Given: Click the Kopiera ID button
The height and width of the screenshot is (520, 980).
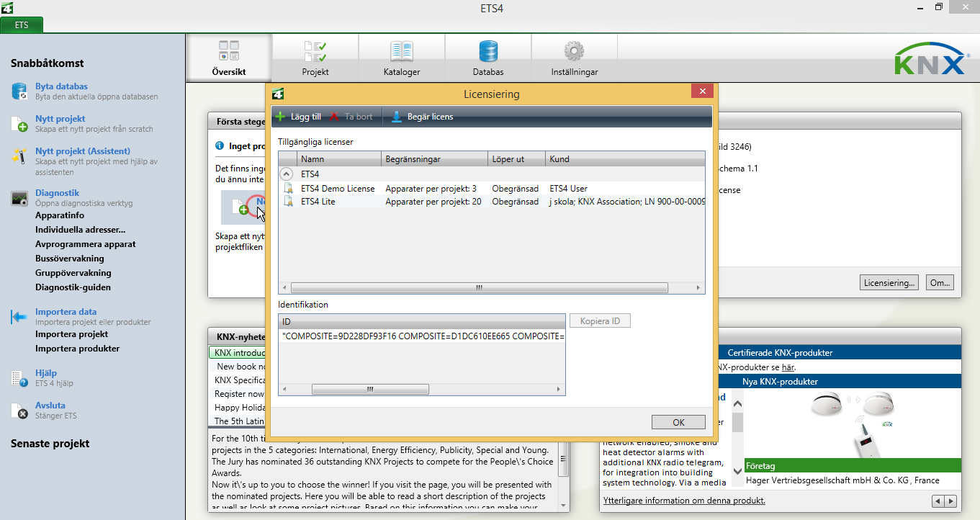Looking at the screenshot, I should pyautogui.click(x=600, y=321).
